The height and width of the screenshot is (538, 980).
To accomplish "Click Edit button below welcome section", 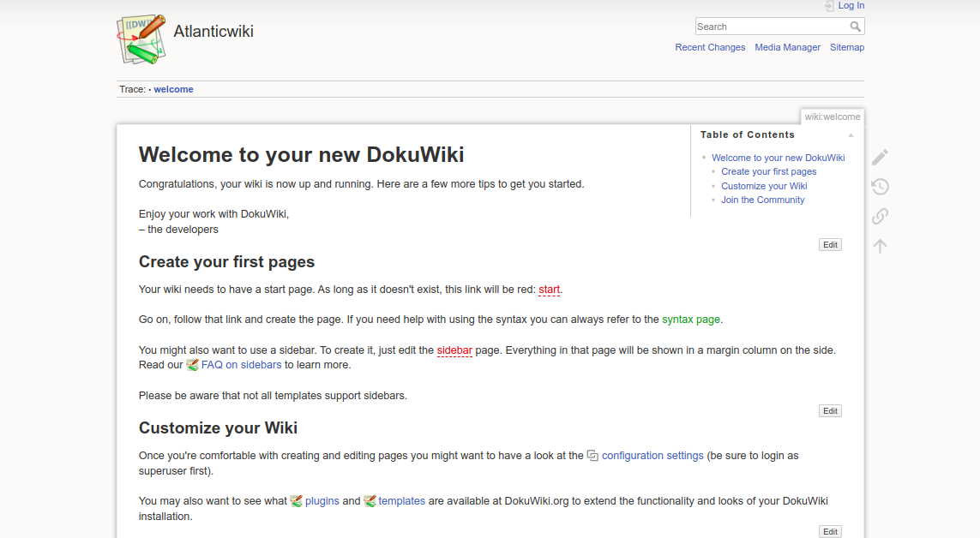I will (830, 245).
